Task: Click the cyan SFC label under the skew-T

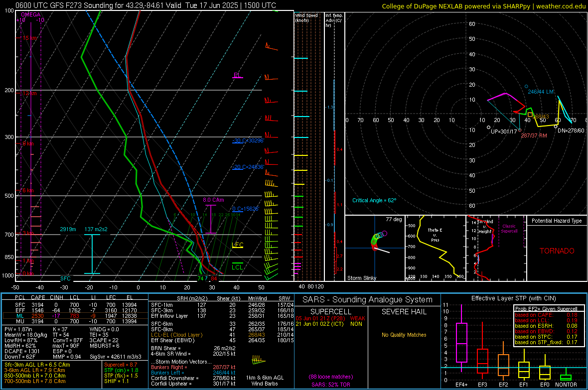Action: click(65, 278)
